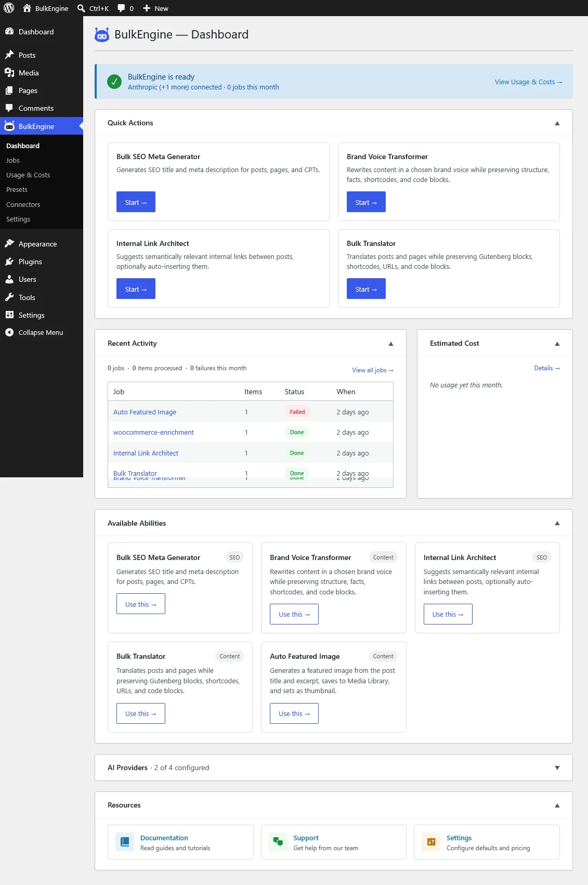This screenshot has height=885, width=588.
Task: Collapse the Estimated Cost panel
Action: (x=557, y=344)
